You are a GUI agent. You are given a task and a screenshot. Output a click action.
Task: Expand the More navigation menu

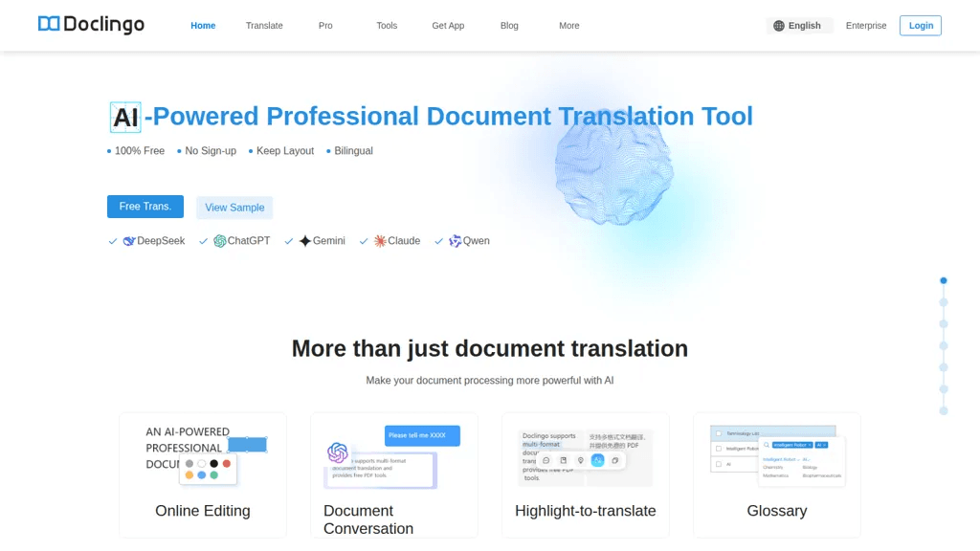568,26
